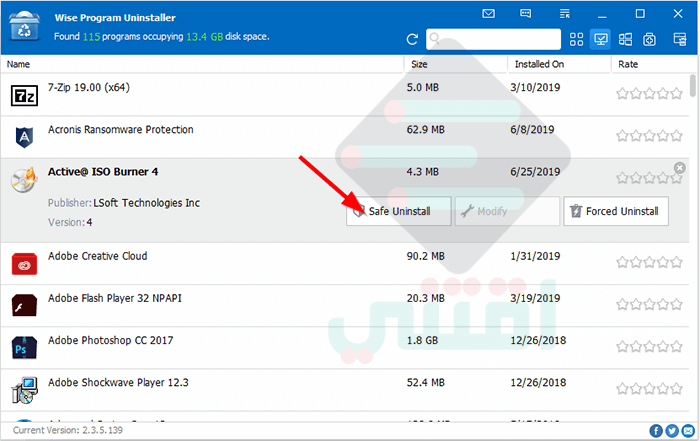Click the Adobe Shockwave Player installer icon
Screen dimensions: 700x441
(x=24, y=390)
